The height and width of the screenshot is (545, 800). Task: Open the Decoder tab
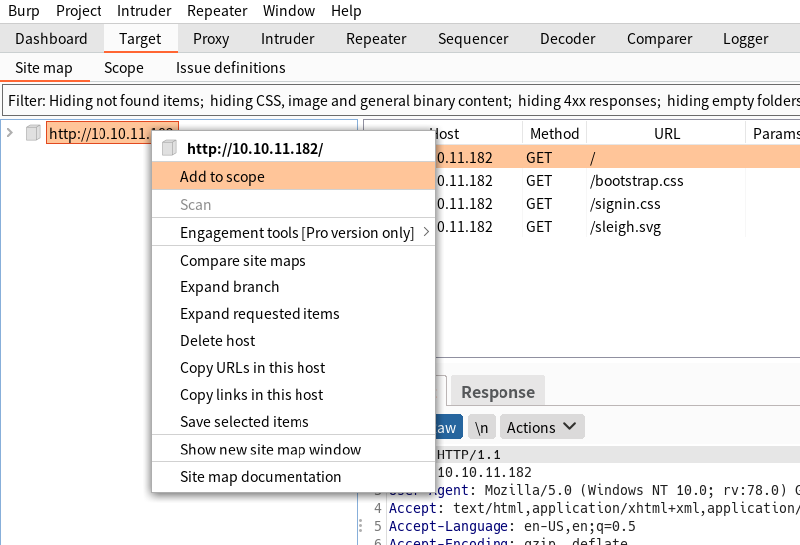pyautogui.click(x=567, y=39)
